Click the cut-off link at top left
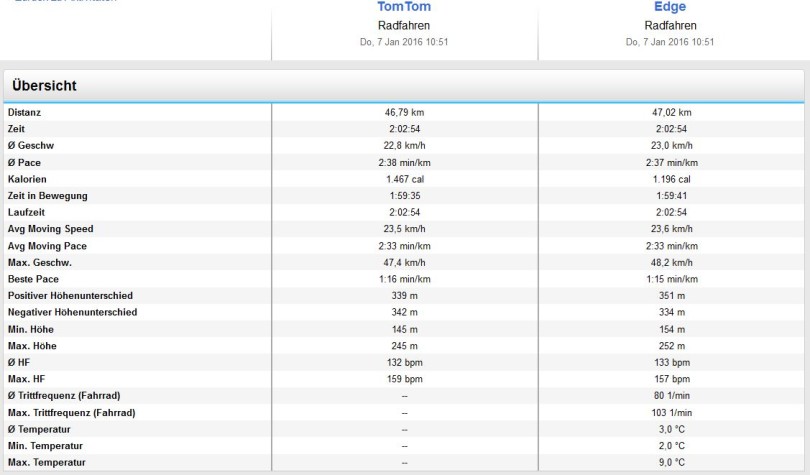The image size is (810, 475). 64,2
